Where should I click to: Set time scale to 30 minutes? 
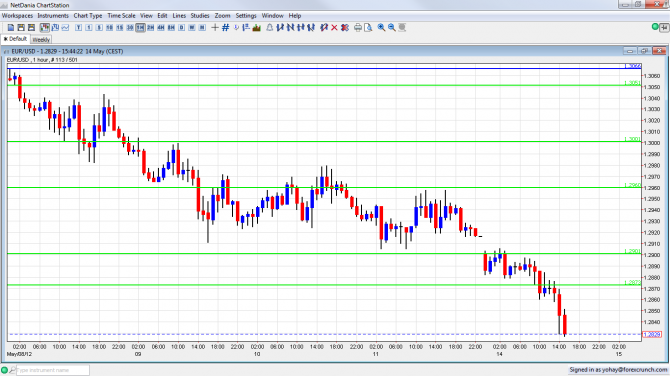tap(130, 27)
